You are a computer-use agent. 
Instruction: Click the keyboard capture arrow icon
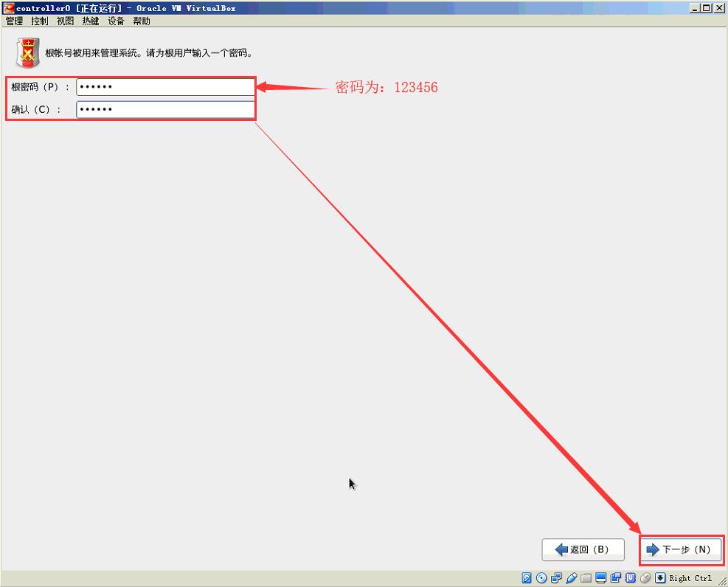[660, 577]
